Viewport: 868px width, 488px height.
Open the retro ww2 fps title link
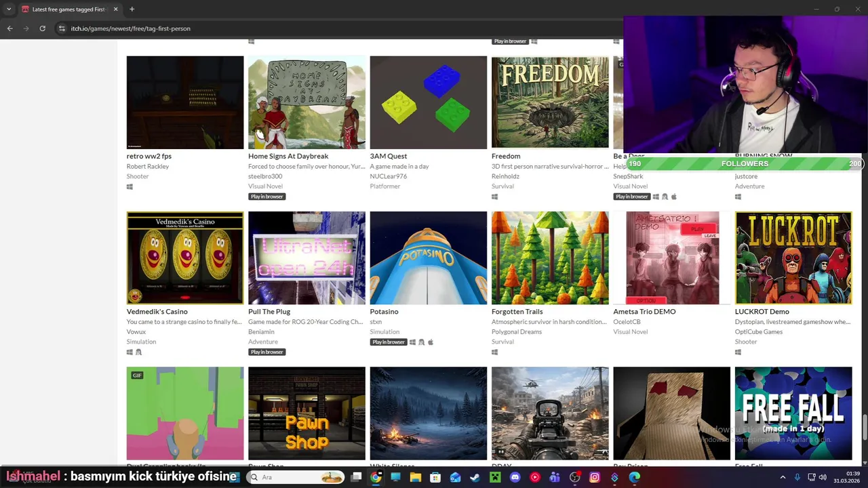(x=149, y=156)
